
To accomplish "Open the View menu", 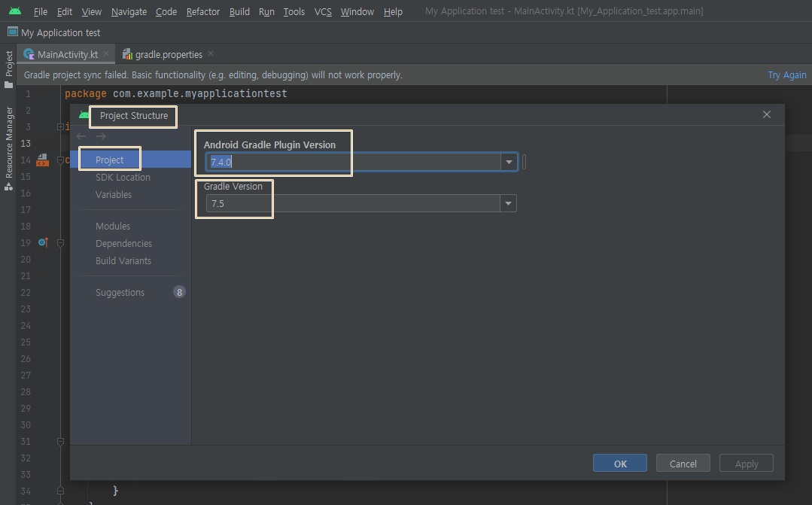I will (x=91, y=11).
